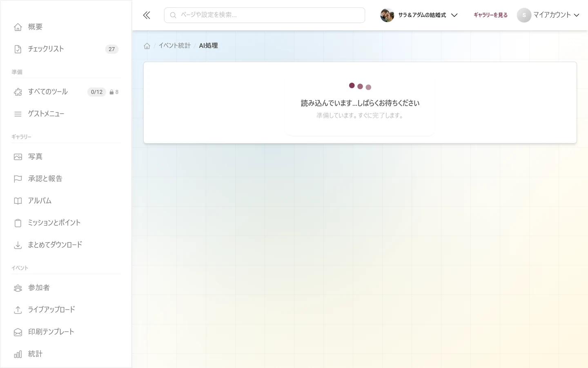Screen dimensions: 588x368
Task: Click the AI処理 breadcrumb text
Action: coord(208,46)
